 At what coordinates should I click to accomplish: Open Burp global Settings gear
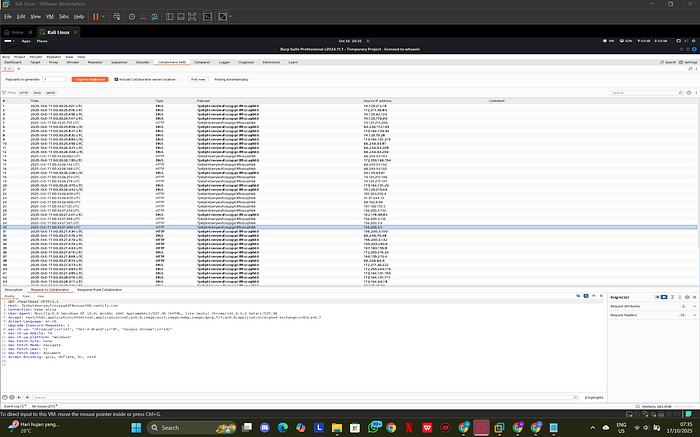click(681, 62)
